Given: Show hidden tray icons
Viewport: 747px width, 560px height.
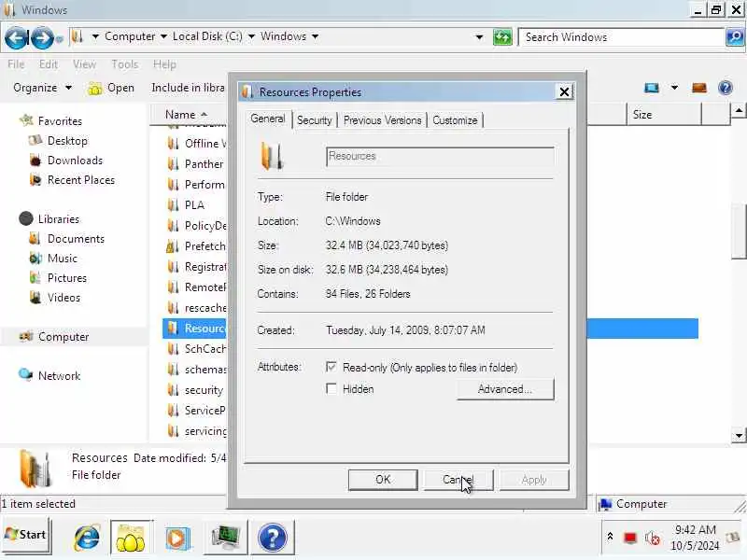Looking at the screenshot, I should [x=610, y=538].
